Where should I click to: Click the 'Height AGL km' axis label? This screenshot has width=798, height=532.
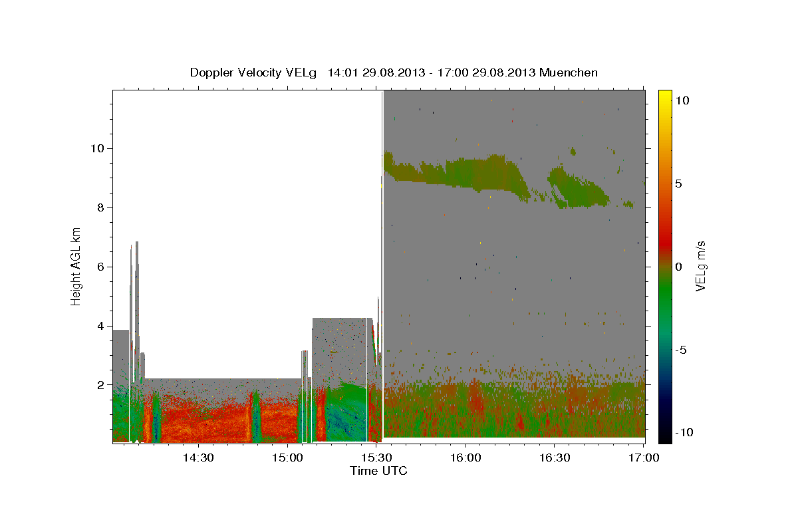click(76, 266)
